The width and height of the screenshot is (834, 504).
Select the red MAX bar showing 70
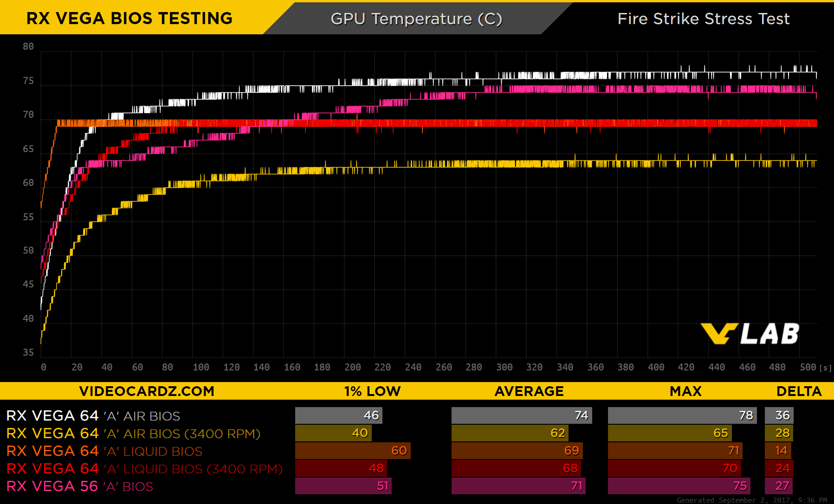click(674, 468)
